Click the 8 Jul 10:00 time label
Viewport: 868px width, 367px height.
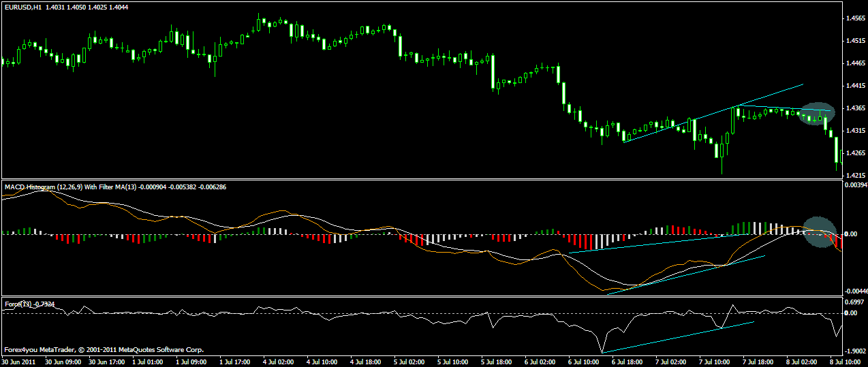(x=845, y=362)
